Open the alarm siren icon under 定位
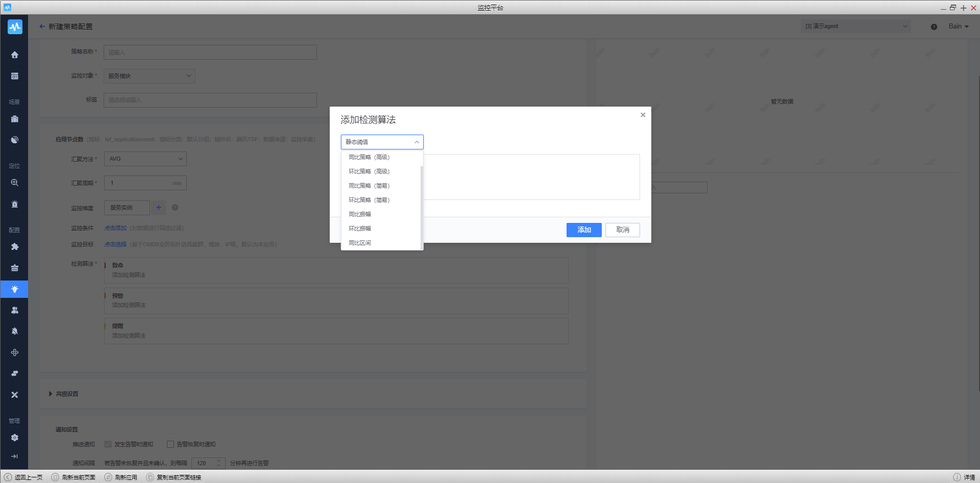 click(x=15, y=204)
